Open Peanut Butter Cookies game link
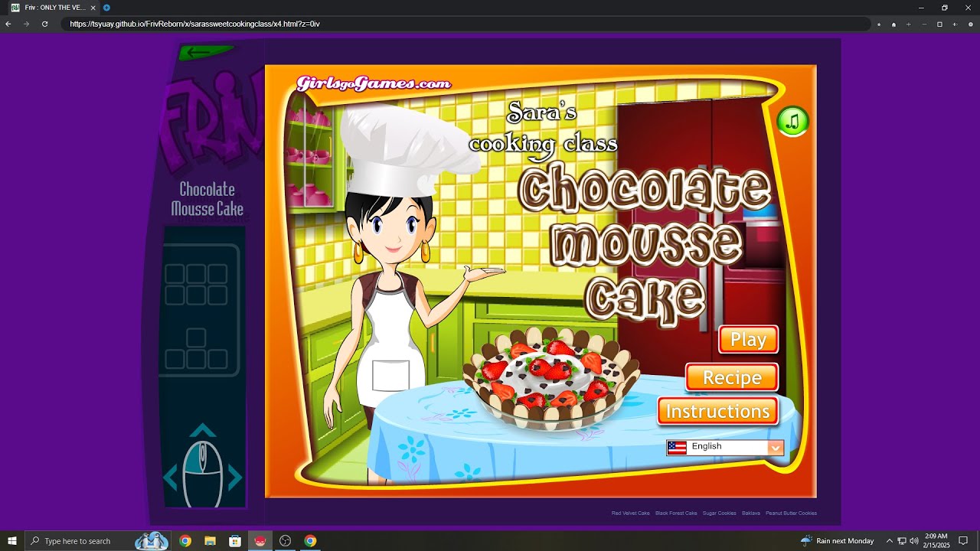Screen dimensions: 980x551 (x=791, y=514)
